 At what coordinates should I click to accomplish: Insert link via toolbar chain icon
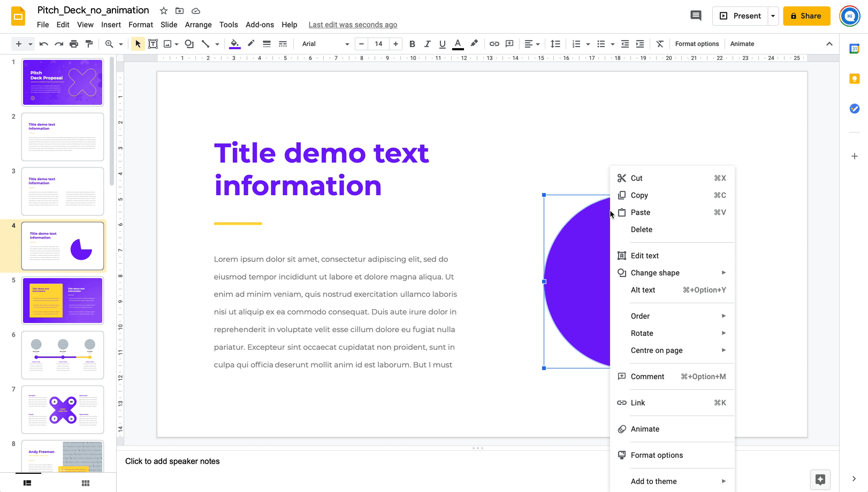coord(494,44)
